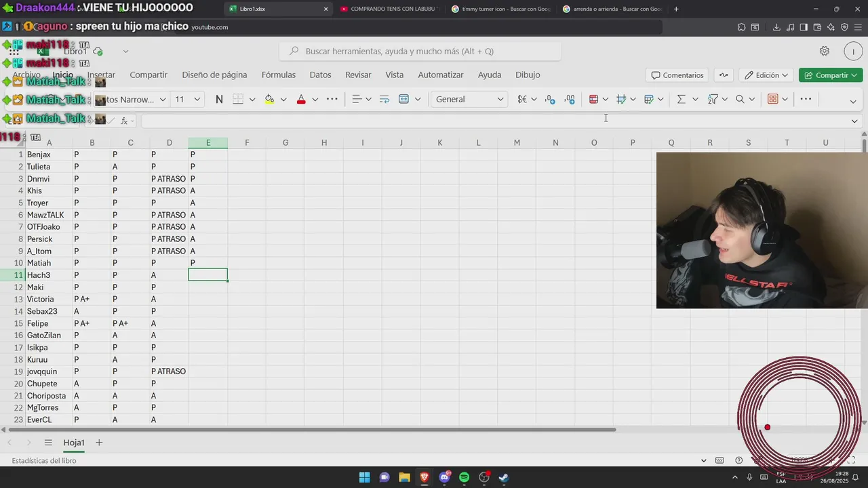Image resolution: width=868 pixels, height=488 pixels.
Task: Click the function fx icon
Action: pyautogui.click(x=124, y=121)
